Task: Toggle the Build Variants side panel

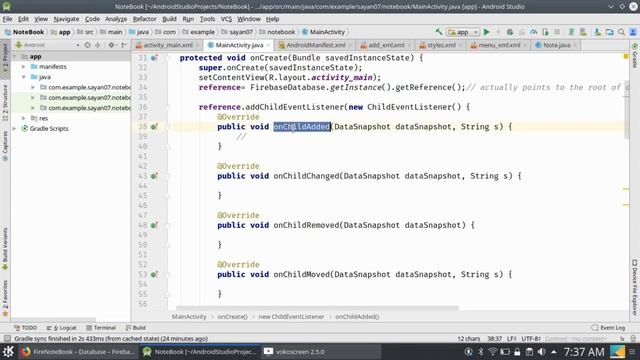Action: [5, 249]
